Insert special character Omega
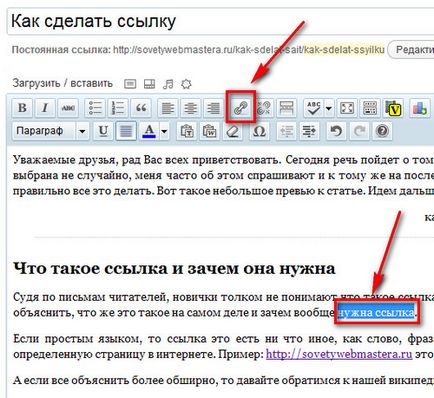 259,131
